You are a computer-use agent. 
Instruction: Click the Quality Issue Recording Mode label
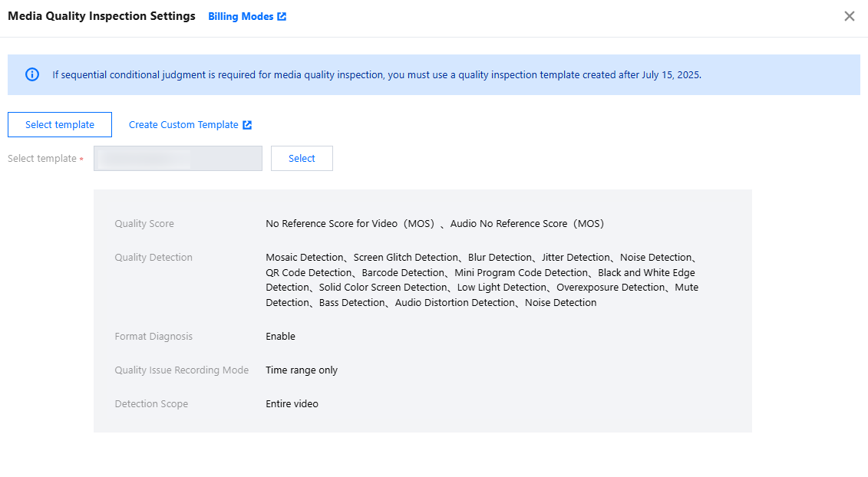(x=182, y=370)
